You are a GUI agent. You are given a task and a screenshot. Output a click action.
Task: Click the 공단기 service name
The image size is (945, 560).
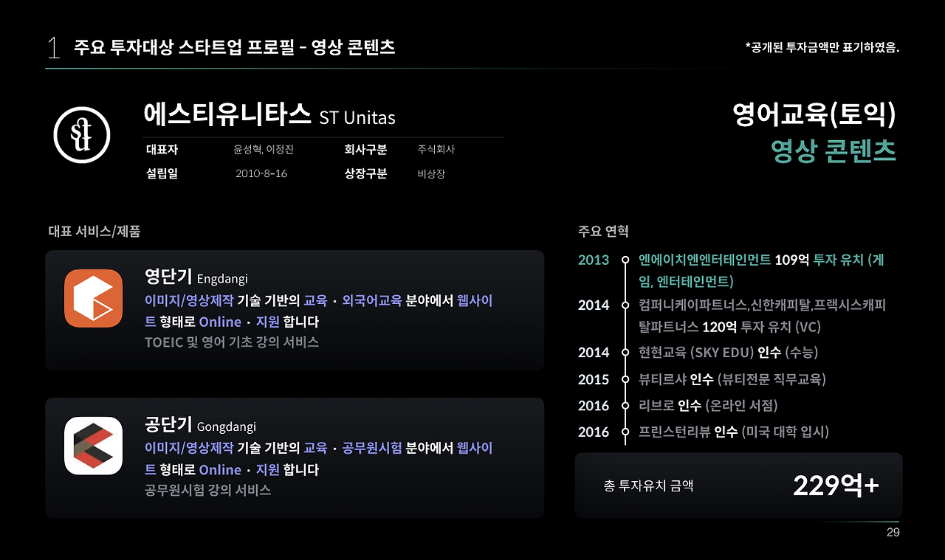[x=168, y=424]
